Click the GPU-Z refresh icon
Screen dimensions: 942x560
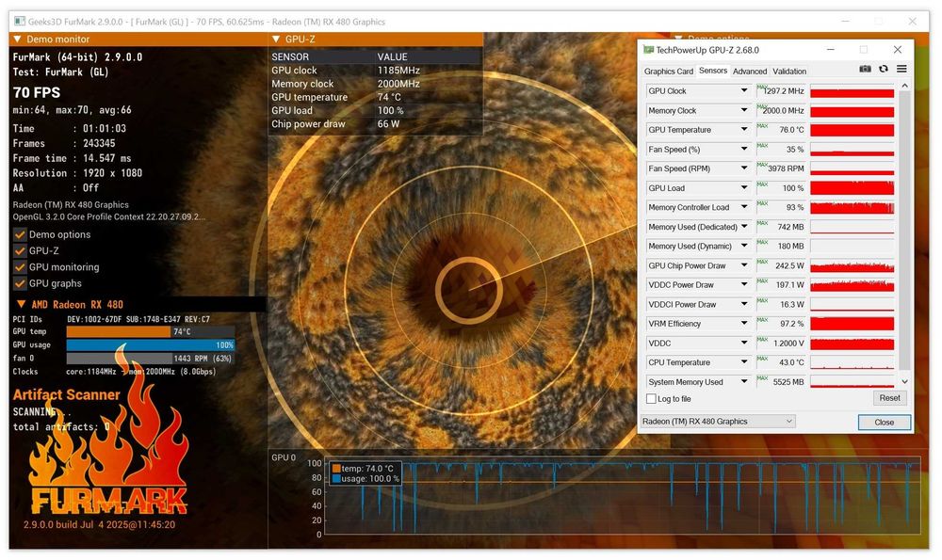coord(883,69)
